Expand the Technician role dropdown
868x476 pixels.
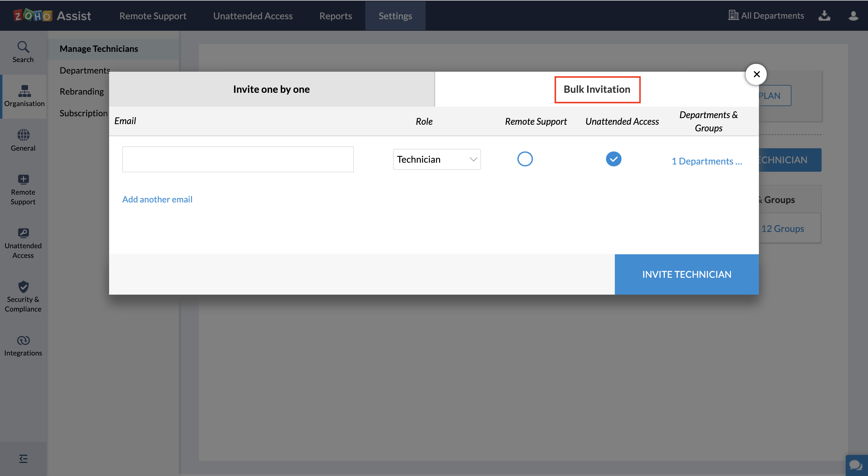(x=436, y=159)
